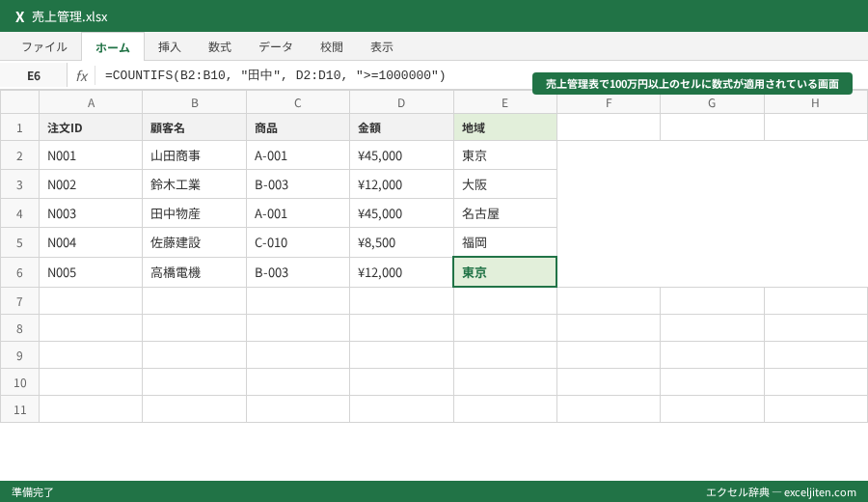Image resolution: width=868 pixels, height=502 pixels.
Task: Switch to the データ tab
Action: click(276, 47)
